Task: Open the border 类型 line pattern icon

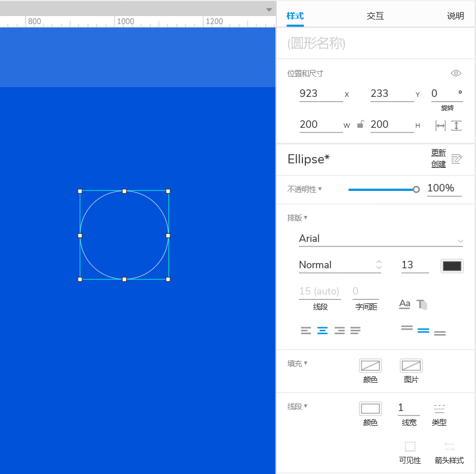Action: (x=439, y=408)
